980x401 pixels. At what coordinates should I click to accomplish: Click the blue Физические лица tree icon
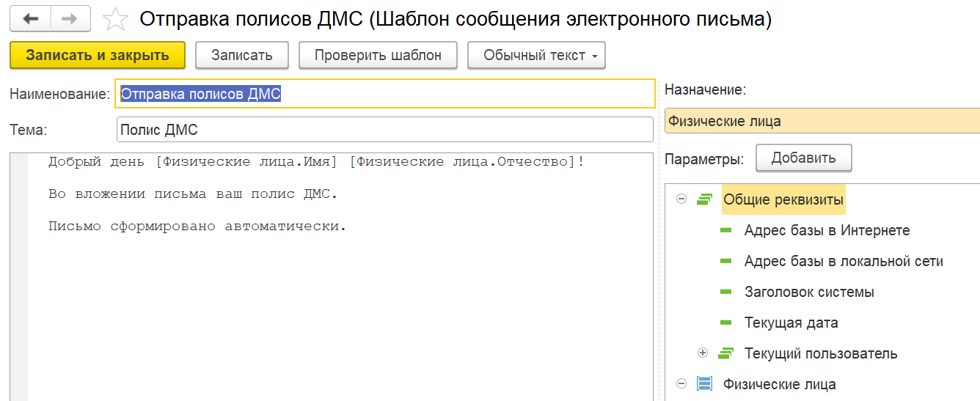click(705, 384)
